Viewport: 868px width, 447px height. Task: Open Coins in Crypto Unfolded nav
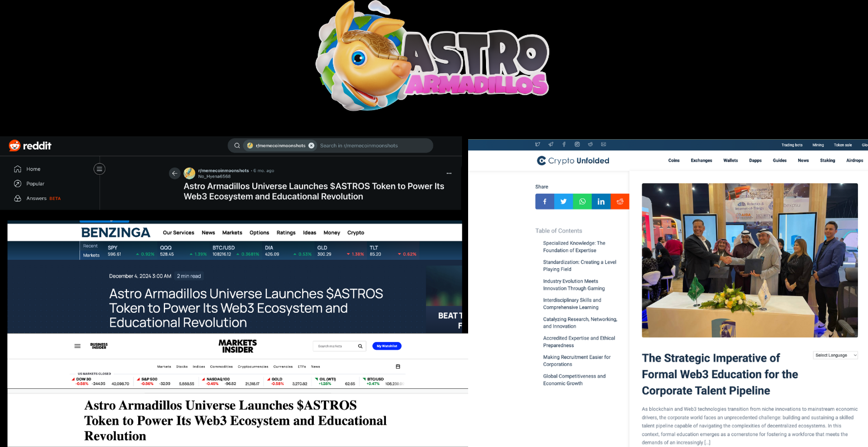point(674,160)
